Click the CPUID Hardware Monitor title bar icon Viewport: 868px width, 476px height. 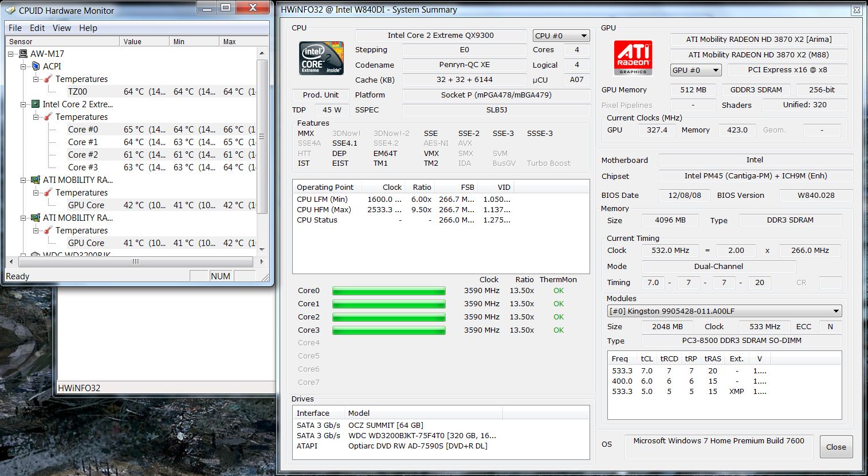pyautogui.click(x=10, y=10)
